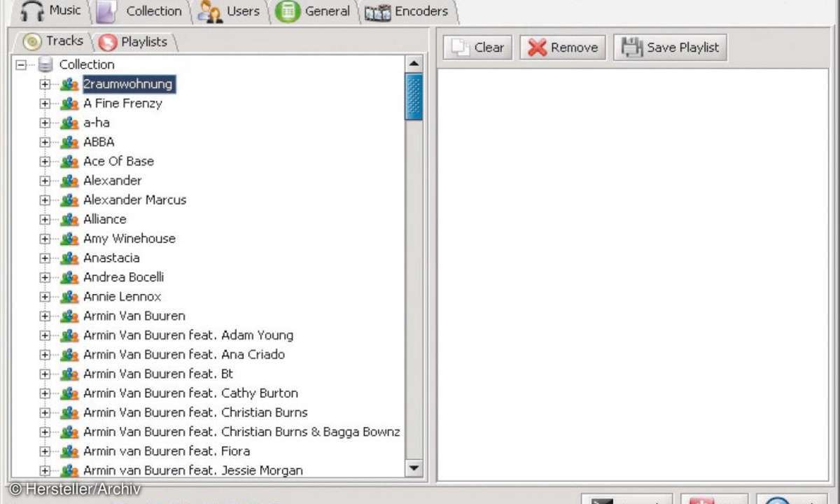Select Armin Van Buuren feat. Christian Burns & Bagga Bownz
This screenshot has height=504, width=840.
pyautogui.click(x=241, y=432)
